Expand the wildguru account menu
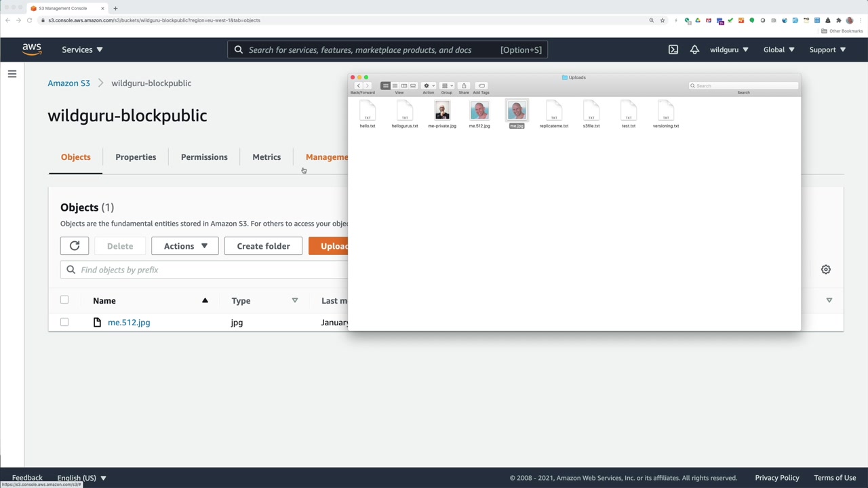The width and height of the screenshot is (868, 488). [729, 49]
